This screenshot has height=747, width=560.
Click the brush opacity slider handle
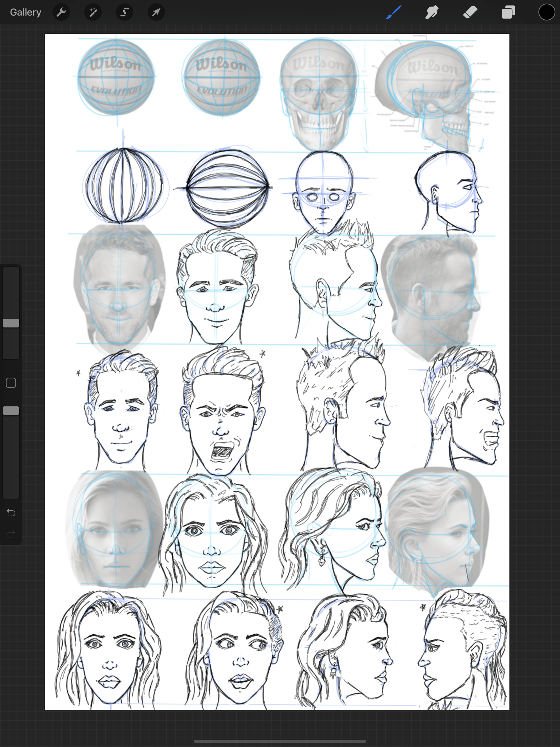(11, 411)
